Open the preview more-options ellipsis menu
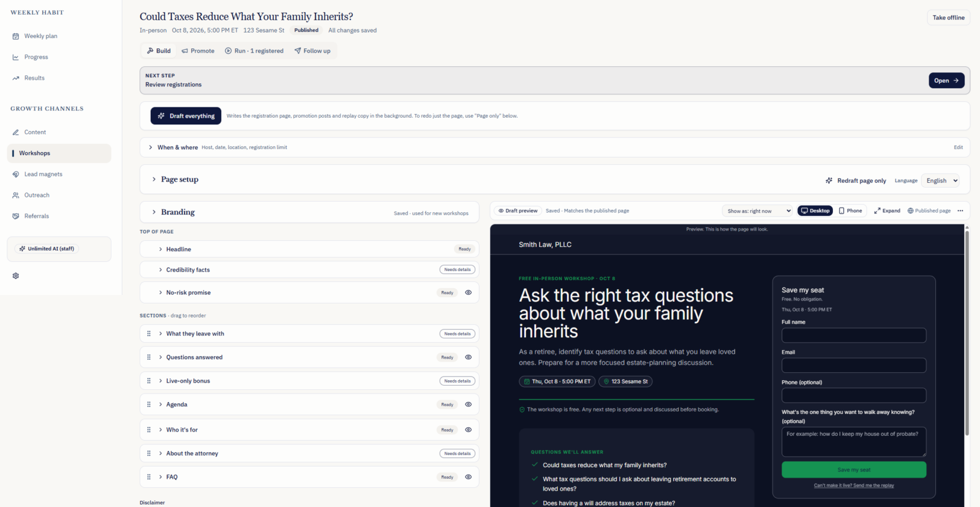This screenshot has width=980, height=507. [960, 211]
